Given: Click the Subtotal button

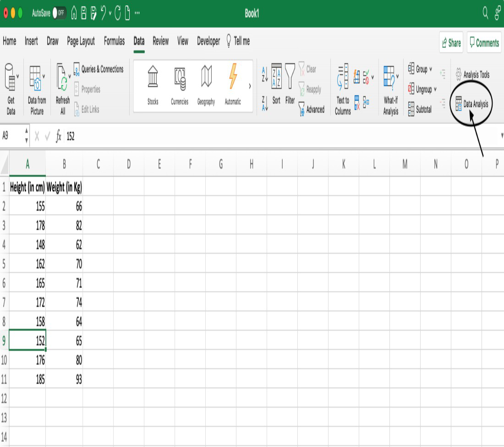Looking at the screenshot, I should pyautogui.click(x=420, y=109).
